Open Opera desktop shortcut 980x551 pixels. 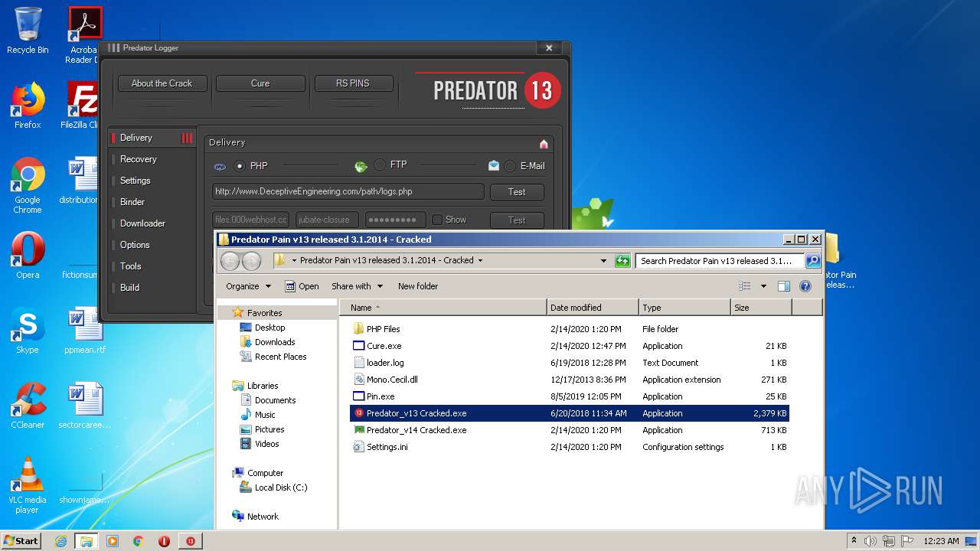tap(28, 256)
